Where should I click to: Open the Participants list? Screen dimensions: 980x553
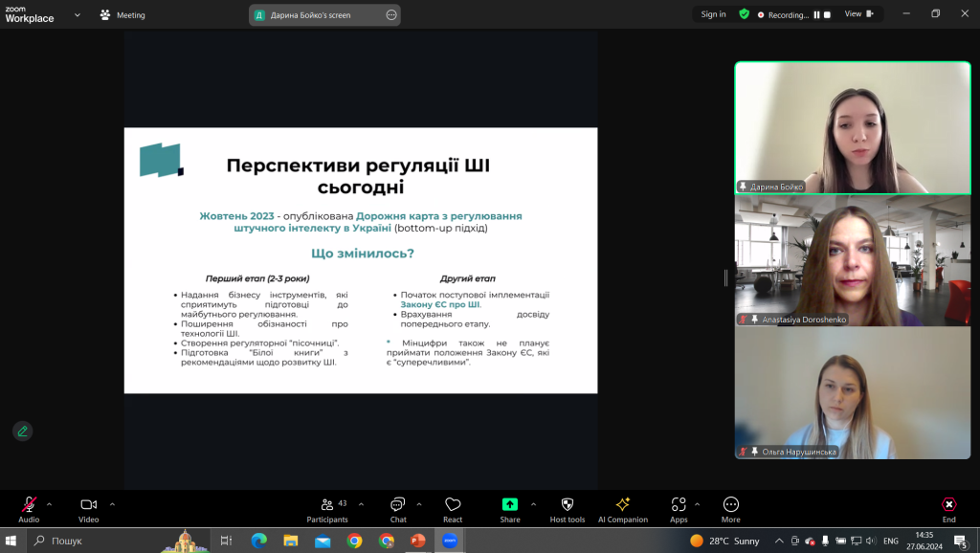327,510
